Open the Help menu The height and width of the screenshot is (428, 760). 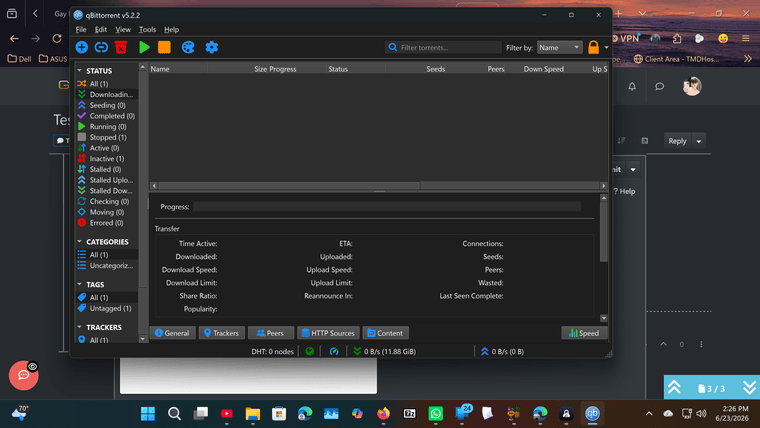pos(171,30)
